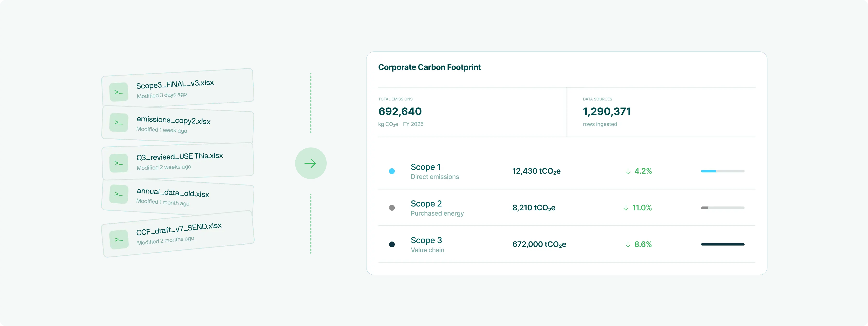Click the terminal icon beside Q3_revised_USE This.xlsx
868x326 pixels.
click(119, 163)
